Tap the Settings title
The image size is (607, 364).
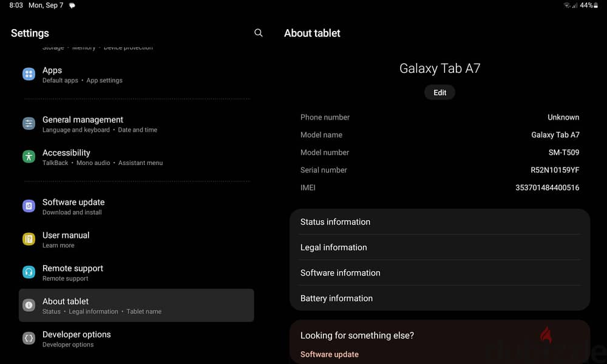(x=30, y=33)
